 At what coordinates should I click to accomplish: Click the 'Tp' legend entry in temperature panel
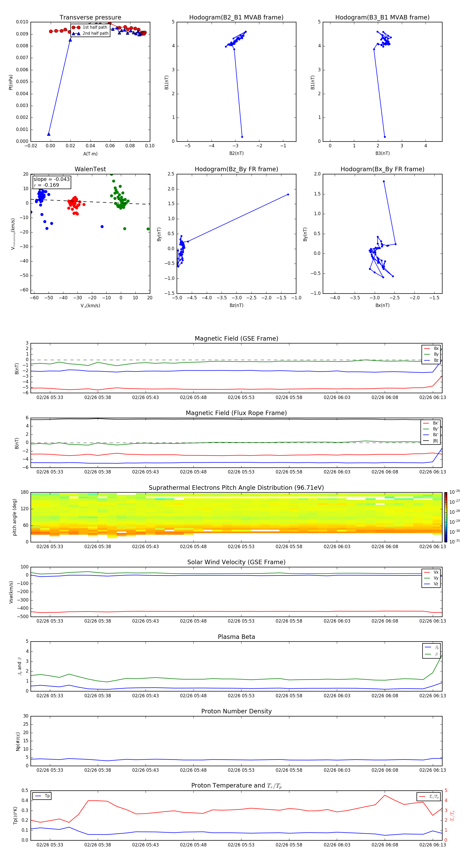pos(42,796)
